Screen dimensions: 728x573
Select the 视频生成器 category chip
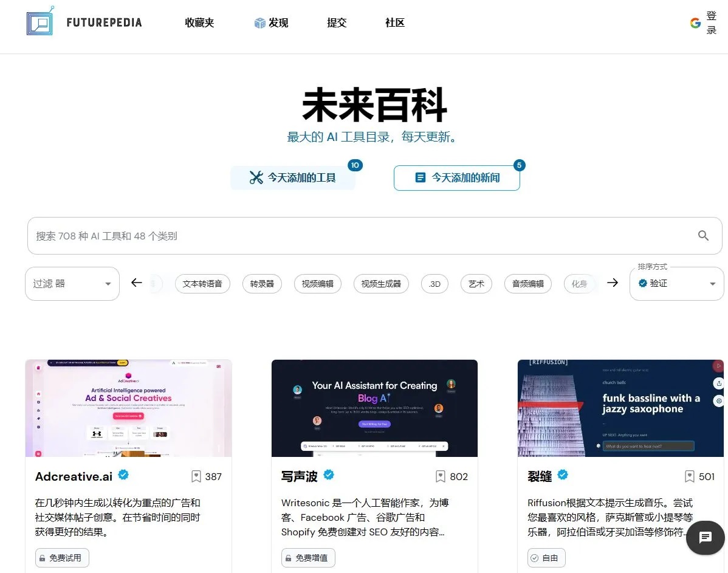381,284
